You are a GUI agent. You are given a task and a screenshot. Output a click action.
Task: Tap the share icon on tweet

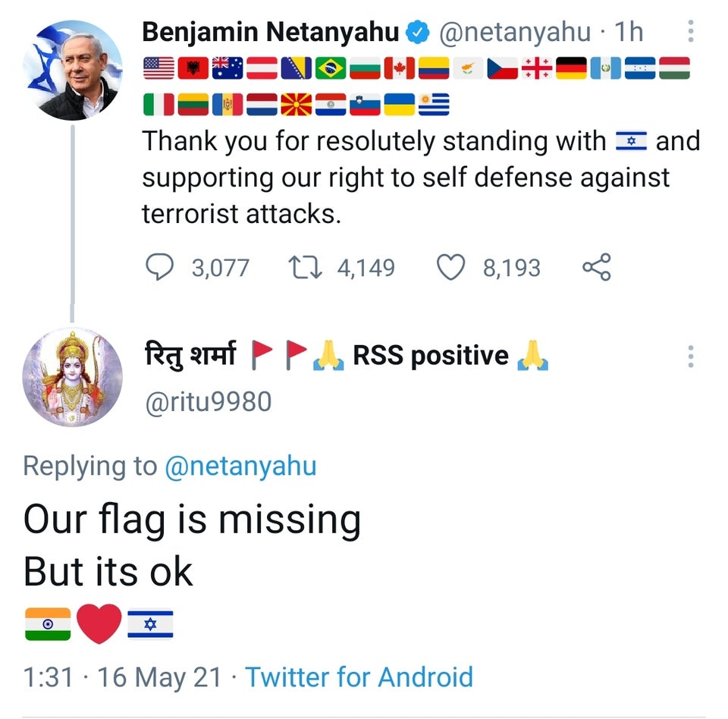[596, 267]
